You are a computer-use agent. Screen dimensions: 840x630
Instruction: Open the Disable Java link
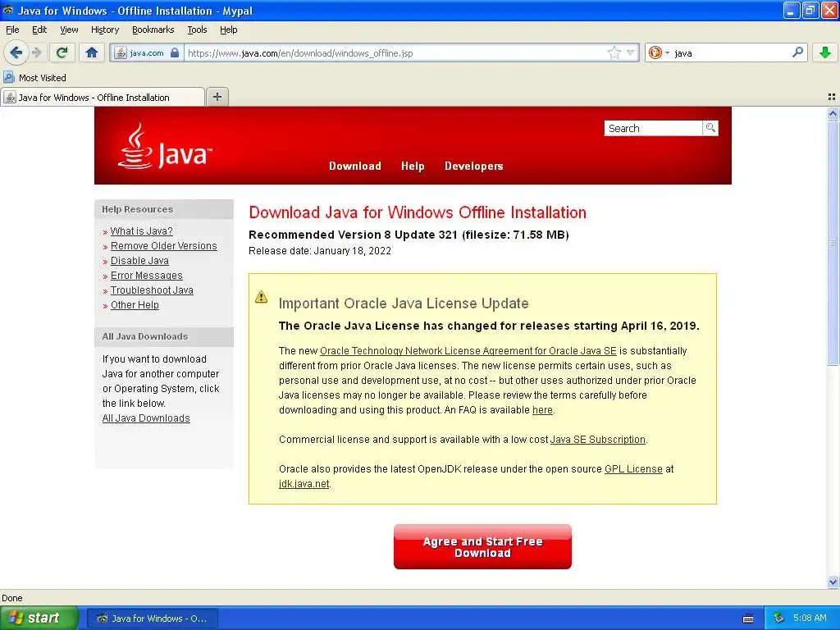(139, 260)
